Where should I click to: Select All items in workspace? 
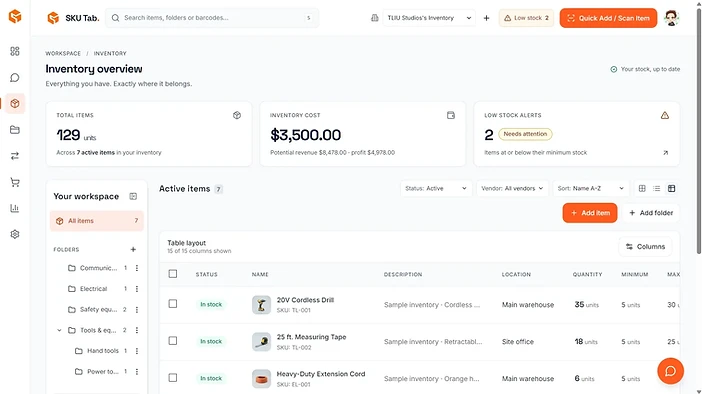tap(97, 221)
